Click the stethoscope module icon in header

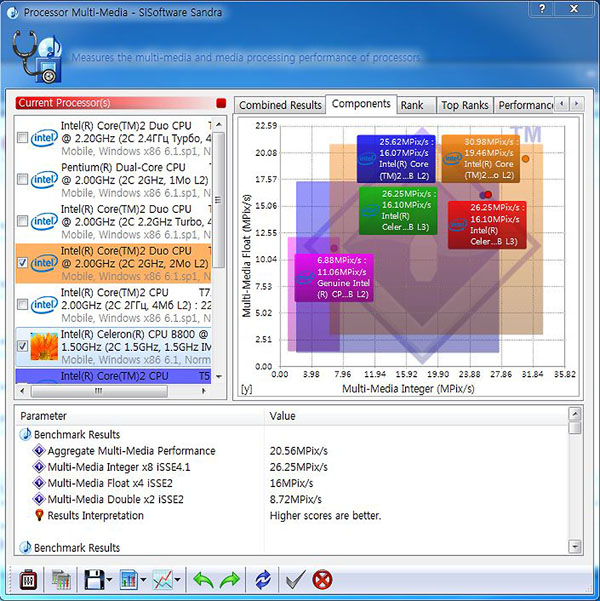point(37,56)
